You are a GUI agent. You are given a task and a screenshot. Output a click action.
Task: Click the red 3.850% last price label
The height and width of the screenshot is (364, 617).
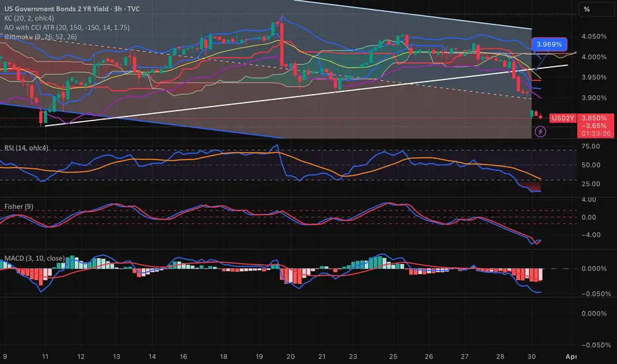click(594, 118)
